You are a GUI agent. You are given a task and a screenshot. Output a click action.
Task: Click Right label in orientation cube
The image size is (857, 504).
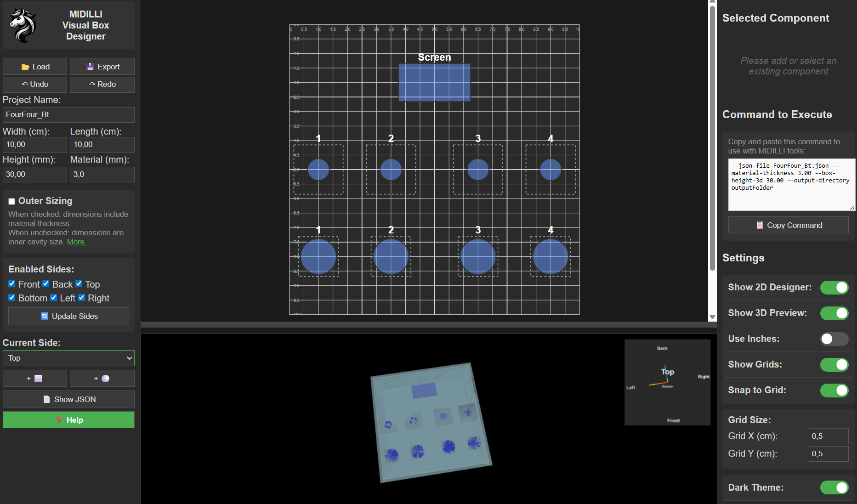point(704,377)
